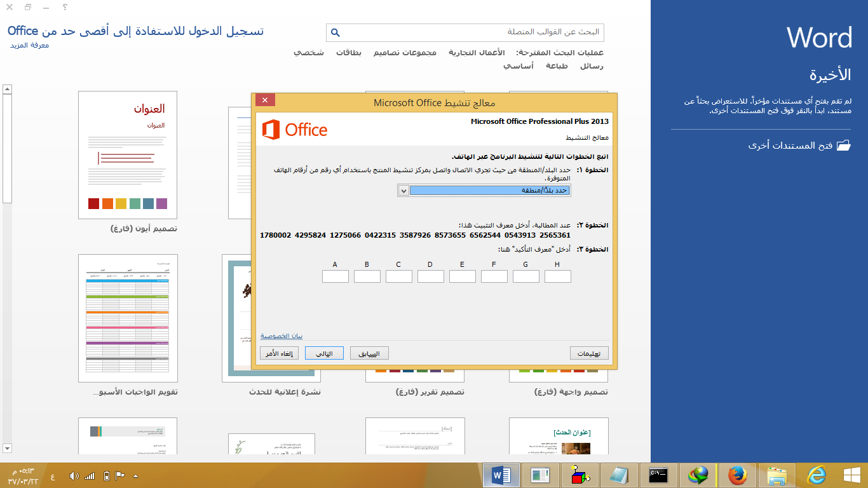Minimize the Word window

tap(46, 7)
